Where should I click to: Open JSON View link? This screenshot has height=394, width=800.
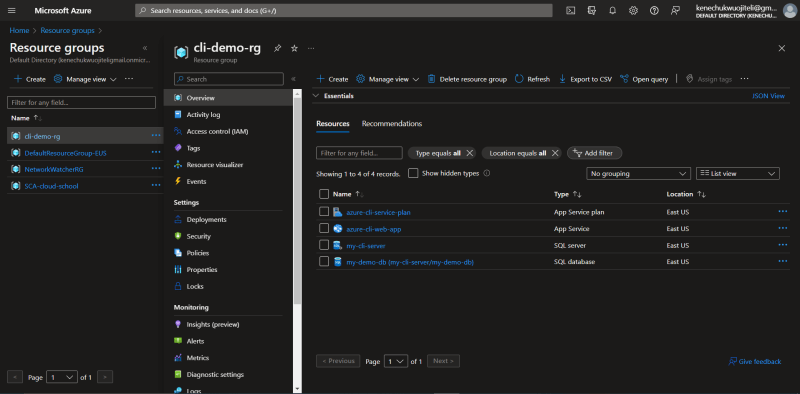(768, 95)
